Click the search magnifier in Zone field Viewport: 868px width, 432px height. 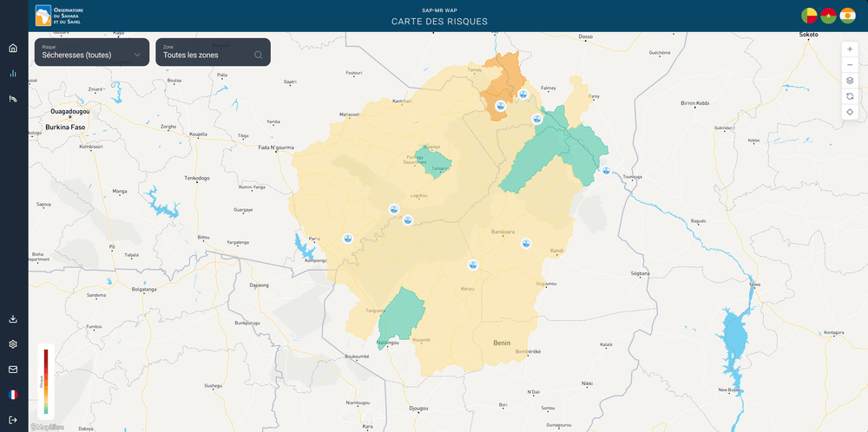pos(258,55)
